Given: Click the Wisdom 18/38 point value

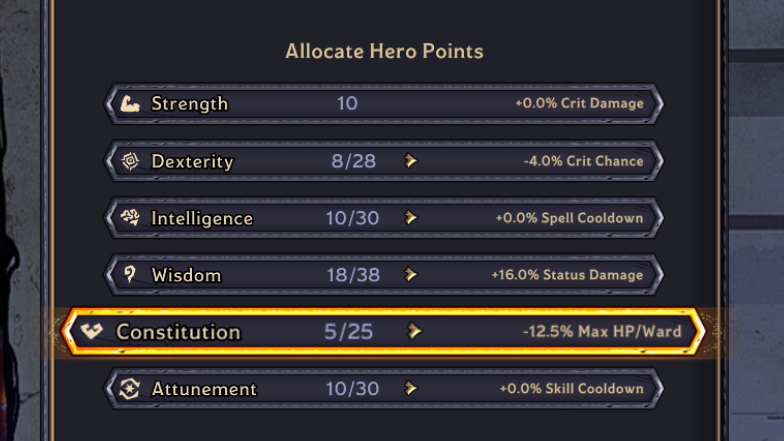Looking at the screenshot, I should point(353,275).
